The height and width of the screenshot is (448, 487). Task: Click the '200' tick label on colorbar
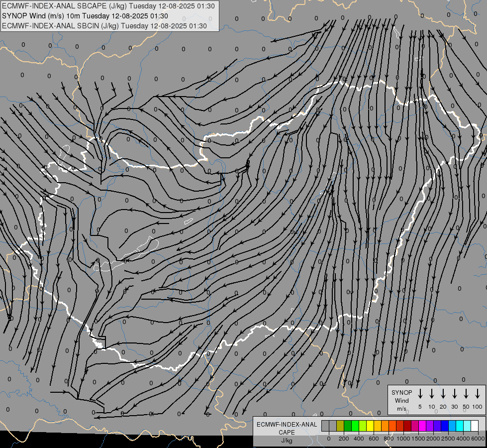[344, 439]
